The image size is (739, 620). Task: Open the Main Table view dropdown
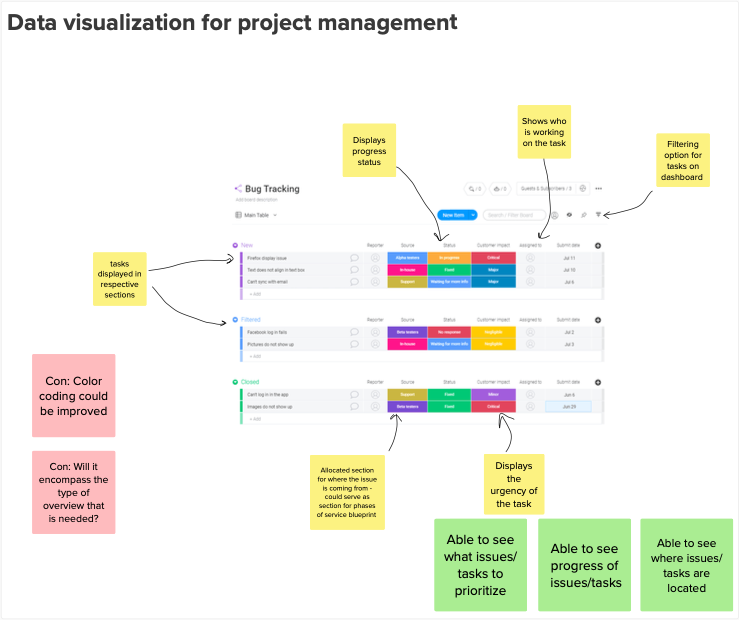pyautogui.click(x=256, y=214)
